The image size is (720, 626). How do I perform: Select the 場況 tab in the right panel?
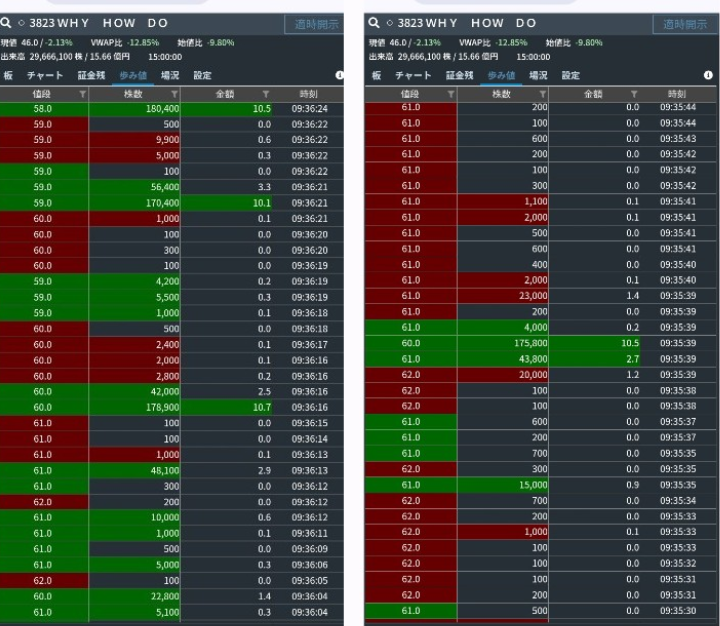(x=538, y=75)
